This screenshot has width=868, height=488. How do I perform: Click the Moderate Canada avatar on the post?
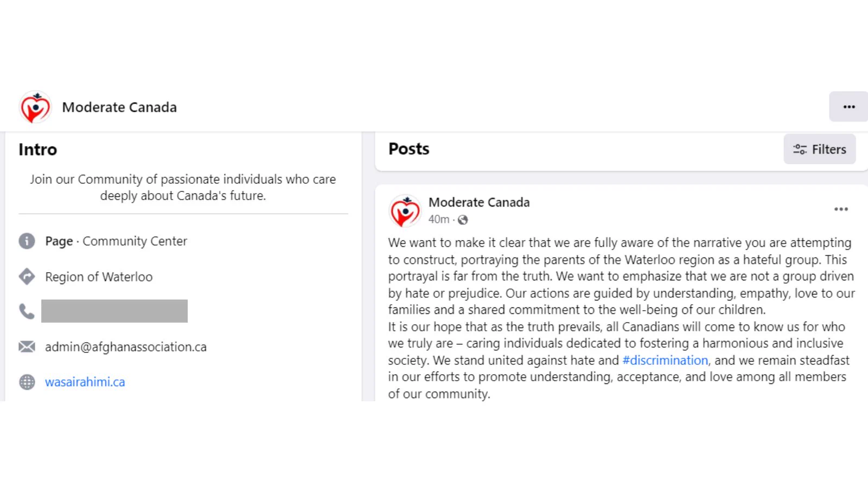[405, 211]
